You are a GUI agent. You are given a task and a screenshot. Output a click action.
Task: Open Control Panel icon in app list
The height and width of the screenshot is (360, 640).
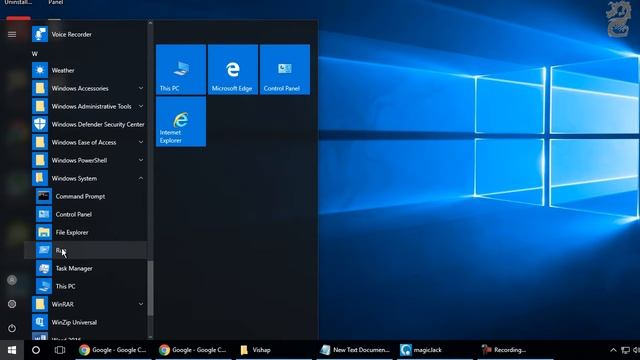tap(44, 214)
